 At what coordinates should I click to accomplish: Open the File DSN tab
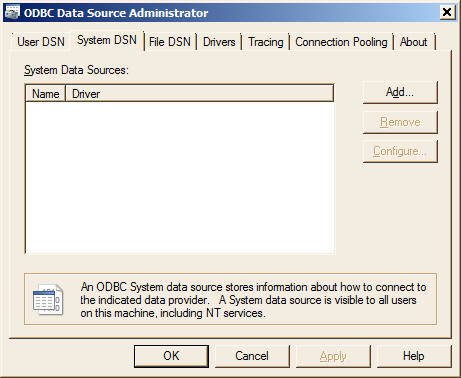170,42
